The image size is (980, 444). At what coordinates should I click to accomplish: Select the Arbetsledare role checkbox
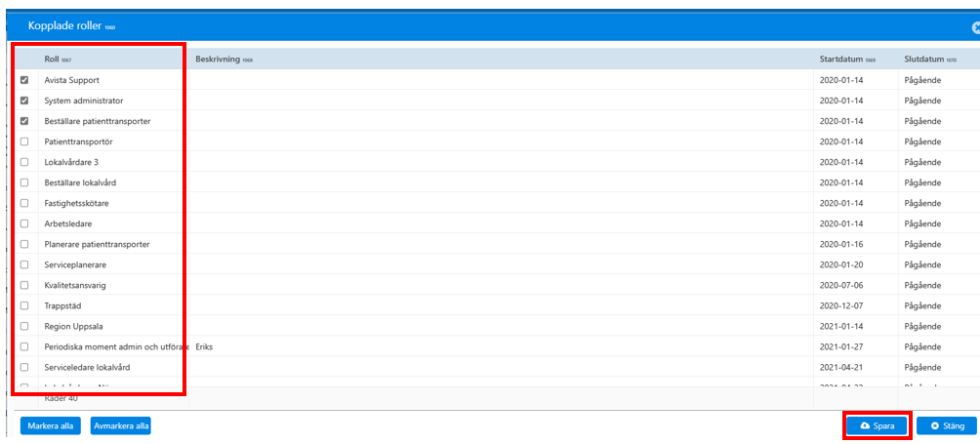(x=24, y=223)
